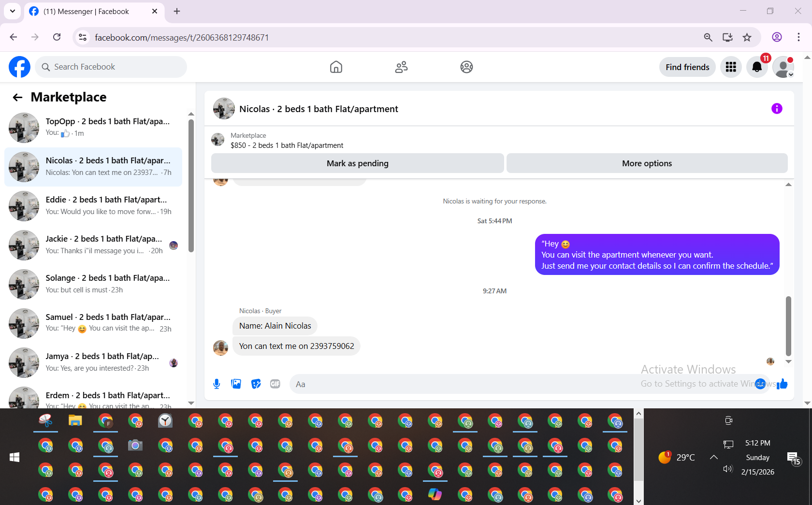This screenshot has width=812, height=505.
Task: Open the taskbar volume control
Action: pyautogui.click(x=728, y=469)
